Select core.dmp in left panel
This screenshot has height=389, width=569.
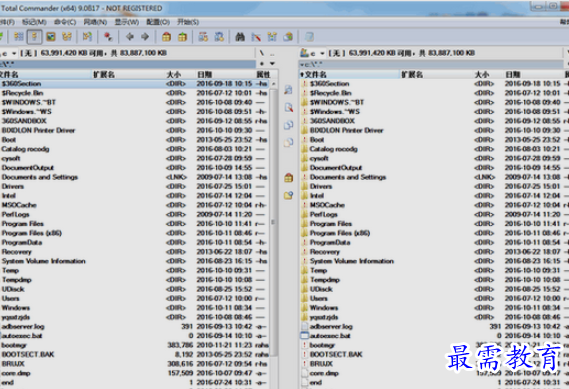[135, 373]
